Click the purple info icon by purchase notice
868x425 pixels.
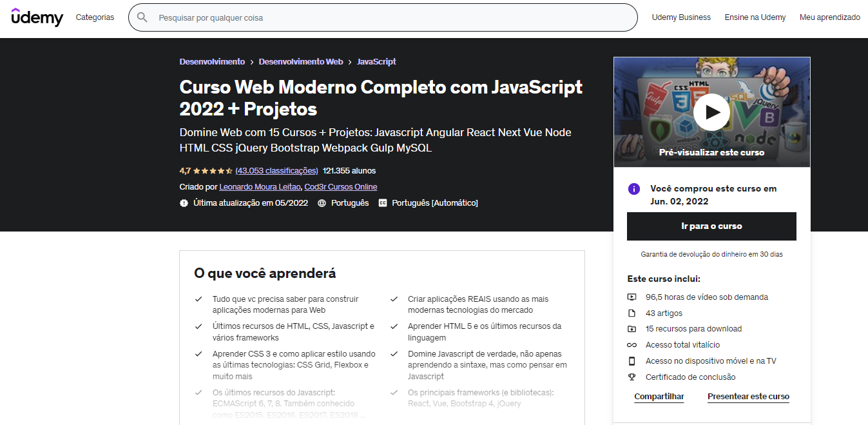point(634,189)
